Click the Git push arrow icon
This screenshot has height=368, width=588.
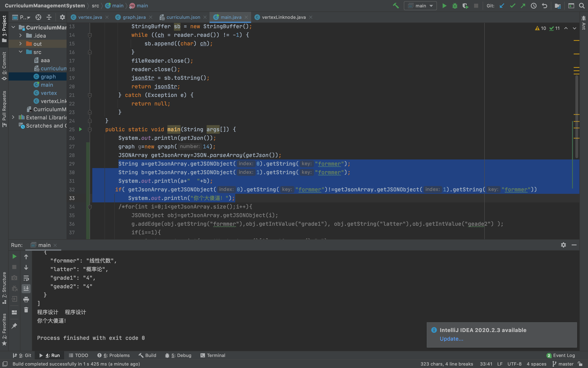pyautogui.click(x=523, y=6)
